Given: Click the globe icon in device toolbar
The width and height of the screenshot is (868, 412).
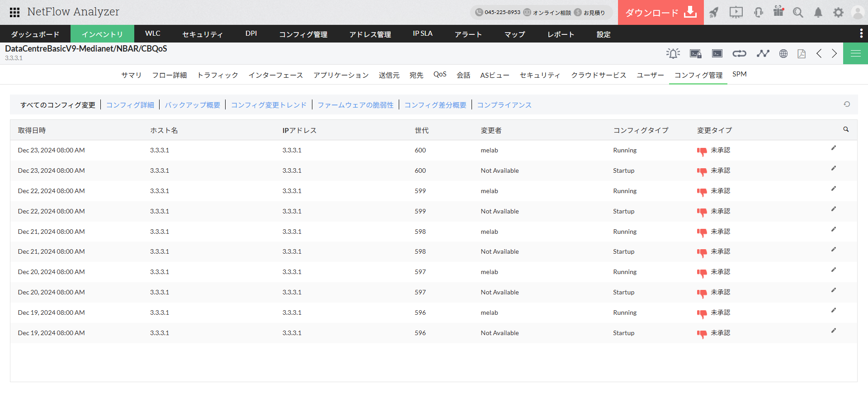Looking at the screenshot, I should (x=783, y=53).
